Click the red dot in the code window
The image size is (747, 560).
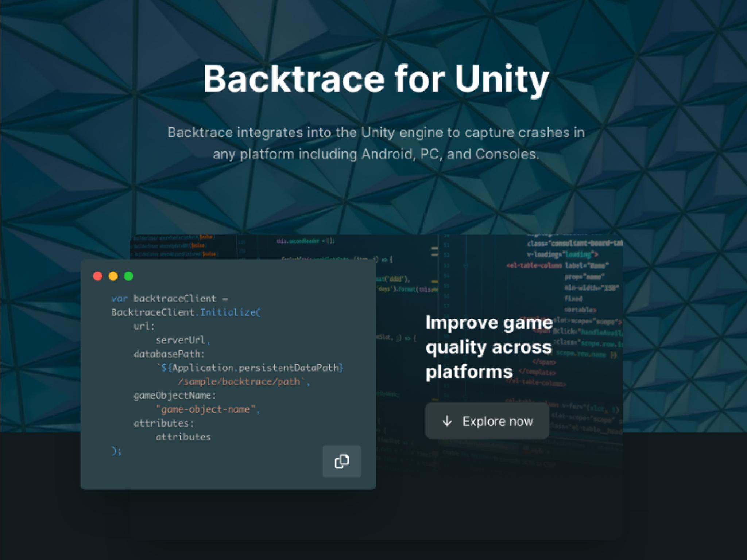pyautogui.click(x=98, y=276)
